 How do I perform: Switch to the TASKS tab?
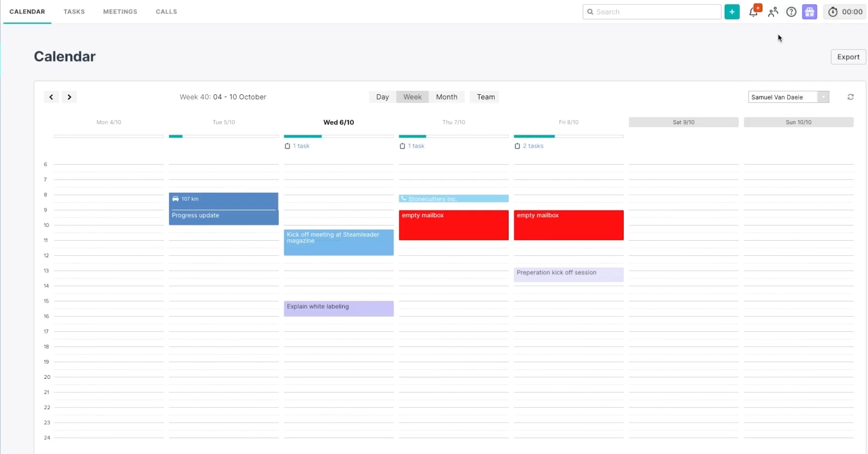74,12
